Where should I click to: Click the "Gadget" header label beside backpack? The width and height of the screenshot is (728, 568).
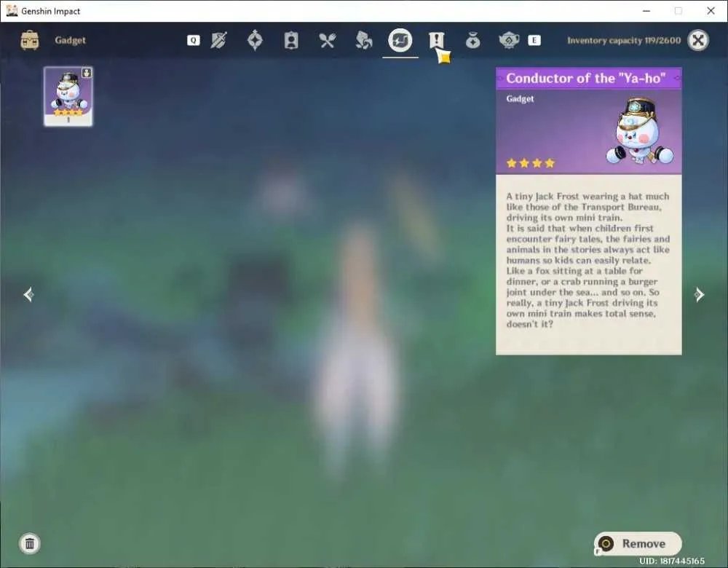click(70, 40)
